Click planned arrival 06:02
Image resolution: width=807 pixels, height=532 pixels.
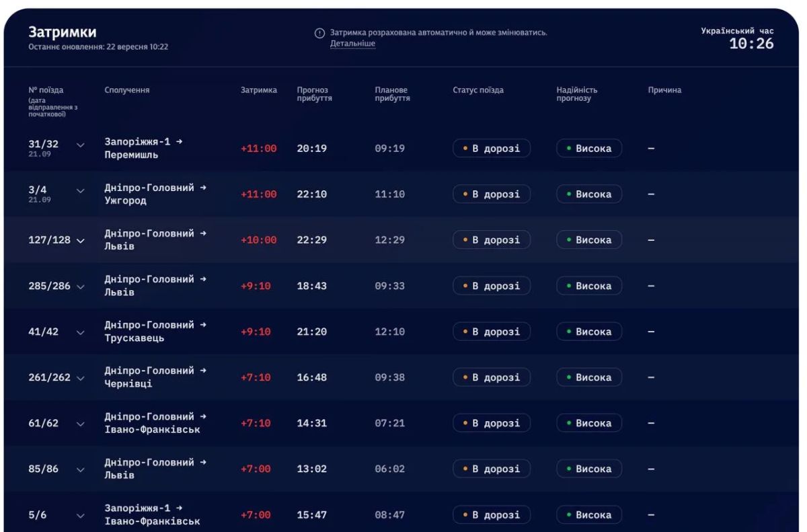(390, 469)
